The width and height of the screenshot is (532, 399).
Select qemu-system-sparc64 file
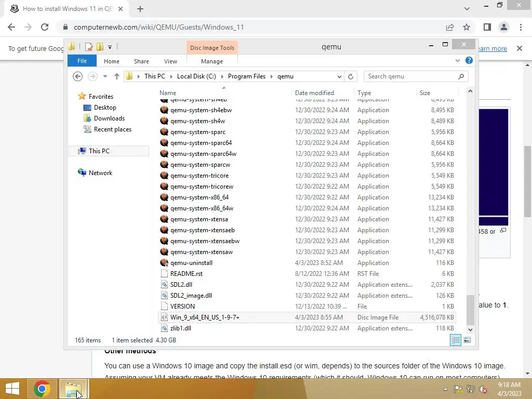(x=307, y=143)
